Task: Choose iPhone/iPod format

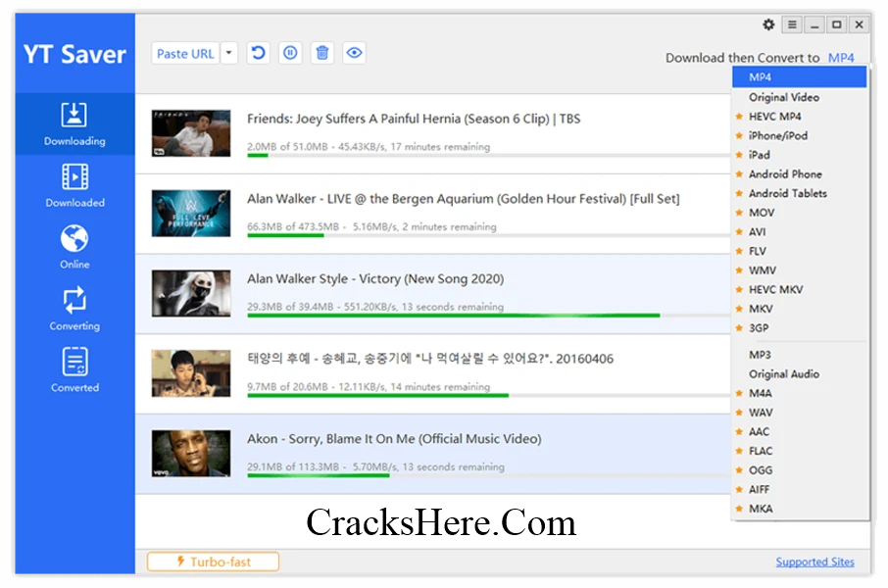Action: [x=799, y=135]
